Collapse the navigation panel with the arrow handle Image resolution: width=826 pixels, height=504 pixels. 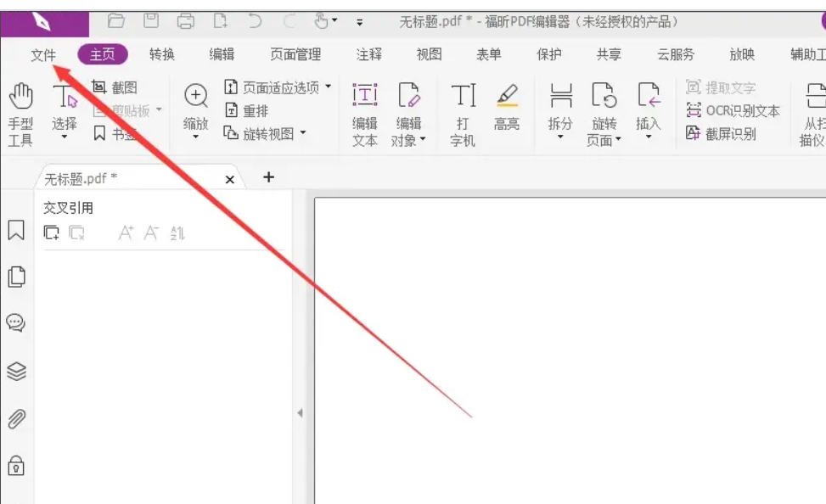(x=300, y=413)
